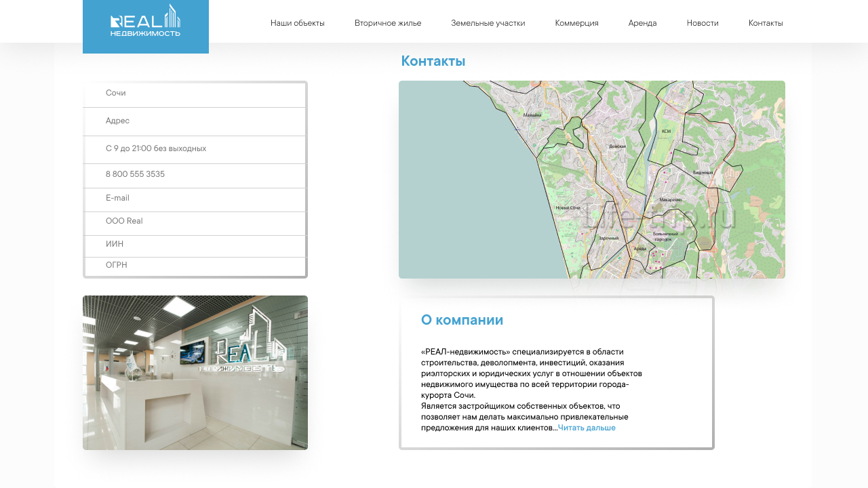Open Контакты in the top navigation

[766, 23]
